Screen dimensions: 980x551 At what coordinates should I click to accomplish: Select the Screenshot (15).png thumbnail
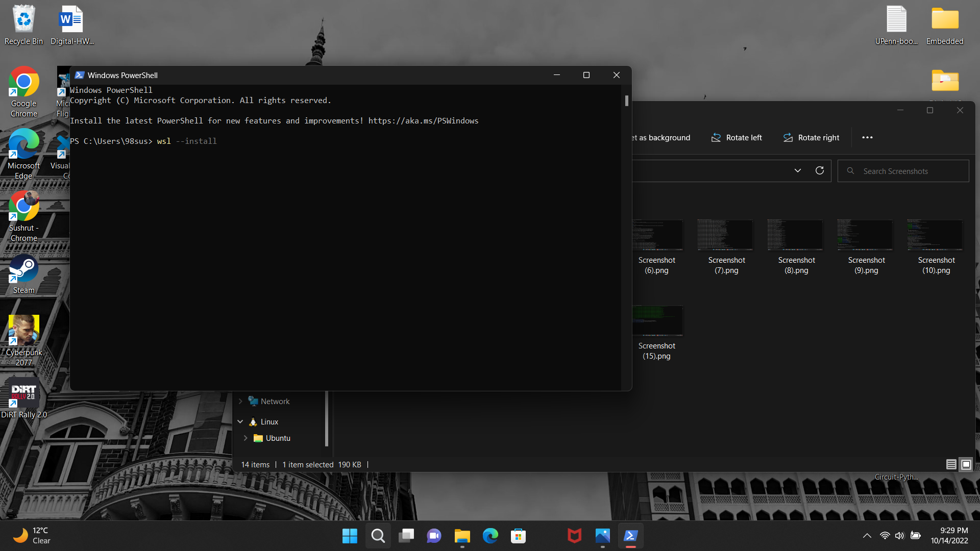(x=658, y=320)
